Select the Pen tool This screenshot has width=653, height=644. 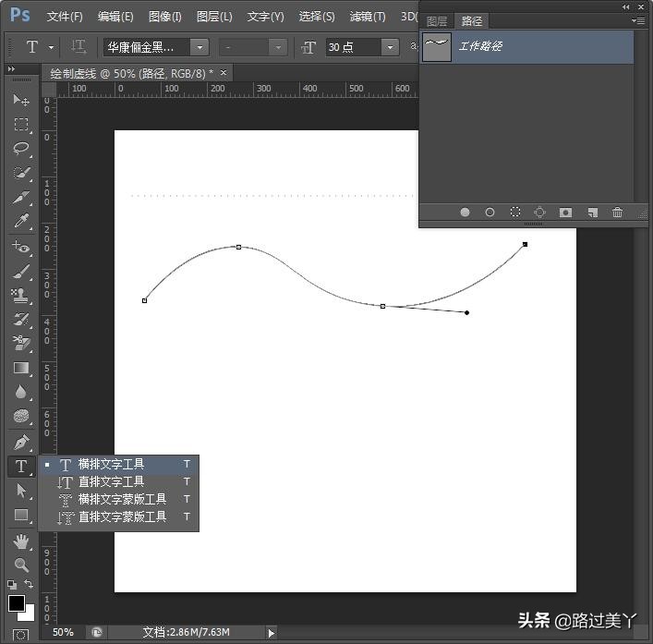pyautogui.click(x=21, y=443)
